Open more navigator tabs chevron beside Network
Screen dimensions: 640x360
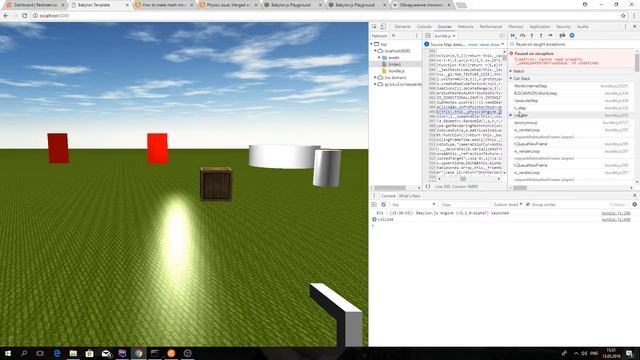coord(393,36)
